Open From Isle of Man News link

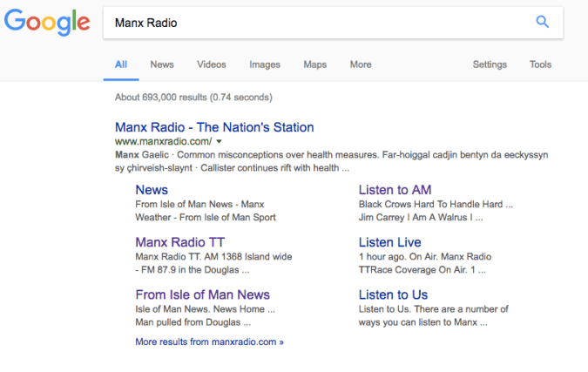coord(202,294)
